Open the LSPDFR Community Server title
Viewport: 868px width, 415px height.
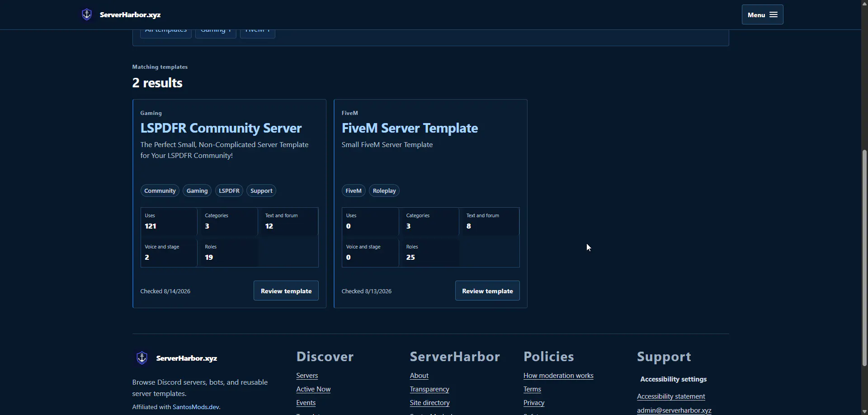click(x=221, y=128)
